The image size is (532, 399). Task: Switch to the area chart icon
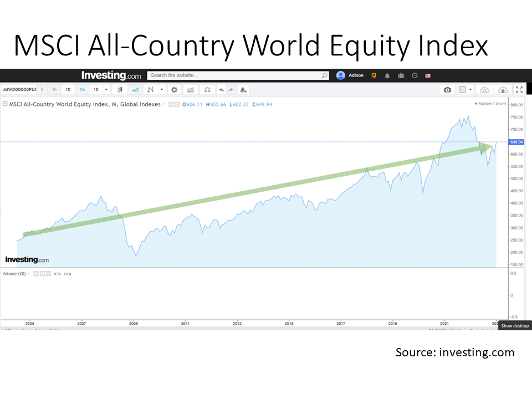[135, 89]
